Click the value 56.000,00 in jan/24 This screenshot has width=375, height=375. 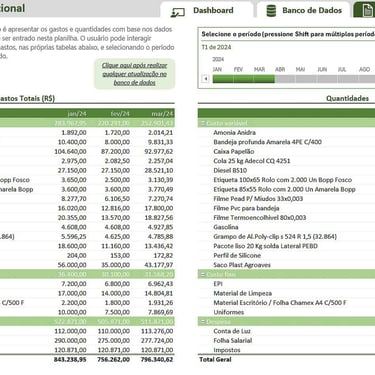pos(72,265)
